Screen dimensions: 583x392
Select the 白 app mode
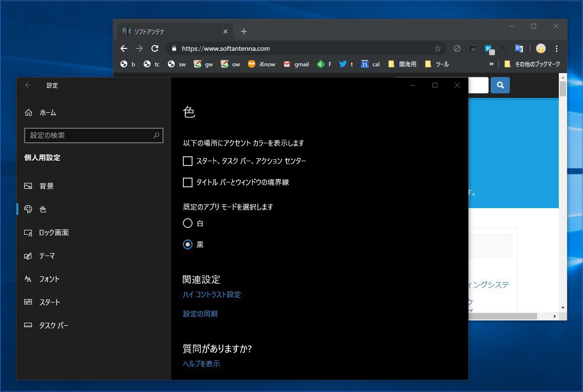point(188,223)
